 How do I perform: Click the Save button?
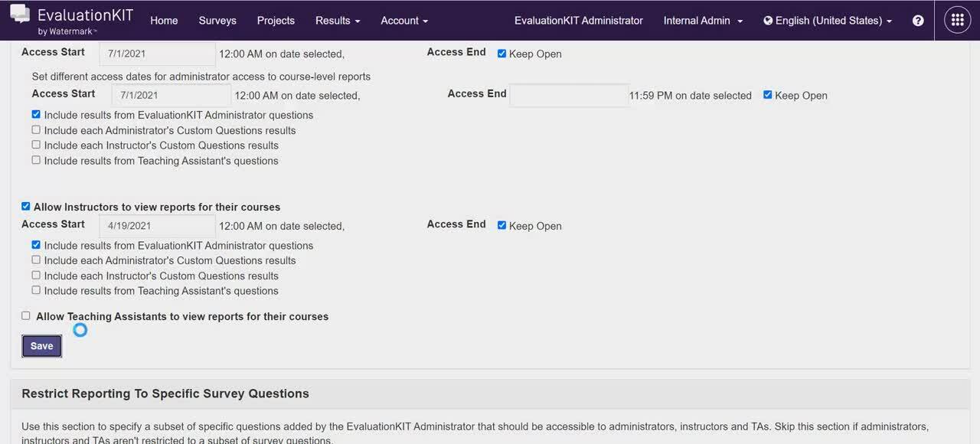pos(41,346)
